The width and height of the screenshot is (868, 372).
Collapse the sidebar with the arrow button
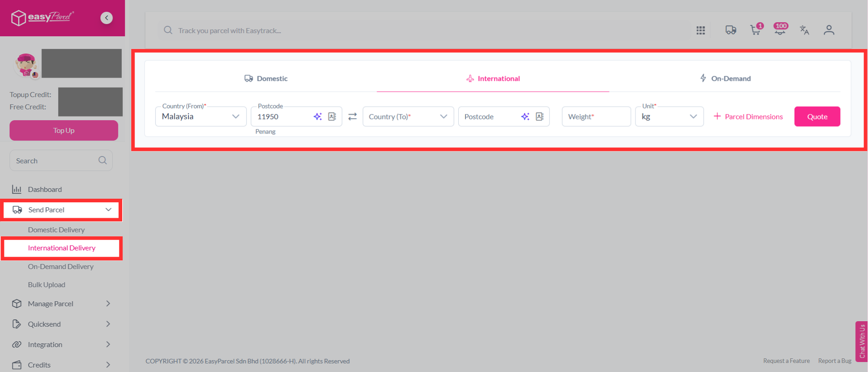click(x=106, y=18)
